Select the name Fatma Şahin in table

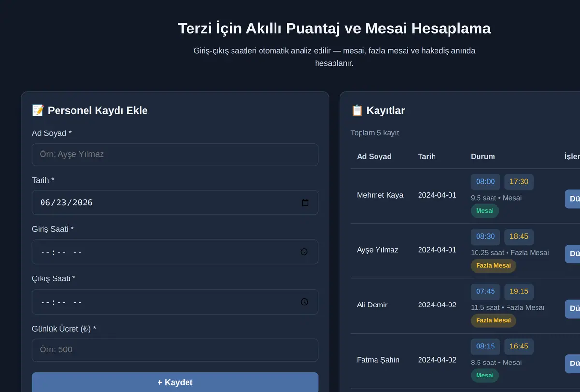pyautogui.click(x=379, y=360)
